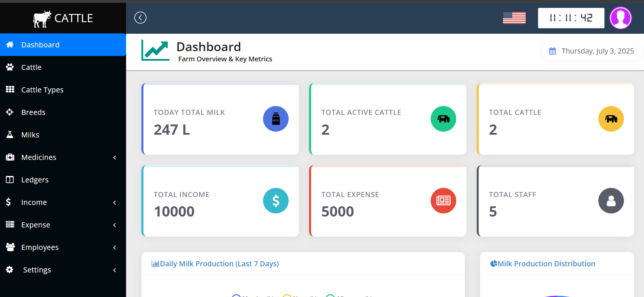Click the blue milk bottle icon
Viewport: 644px width, 297px height.
click(x=276, y=119)
